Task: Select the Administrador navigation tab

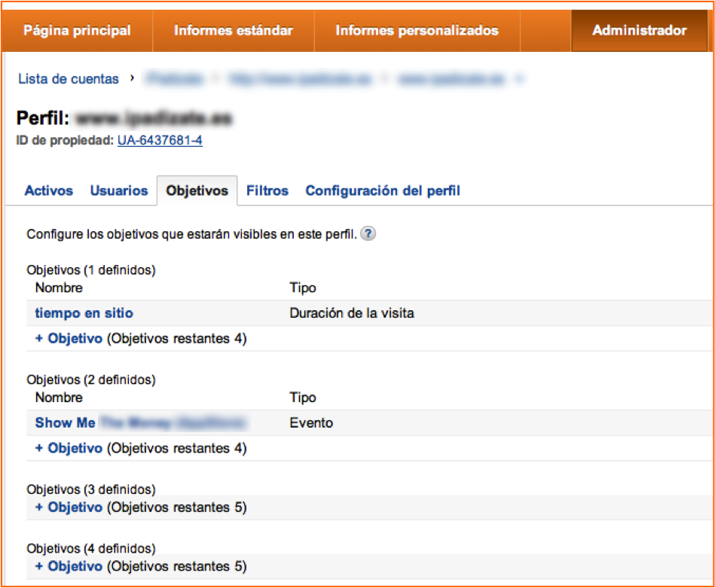Action: point(639,31)
